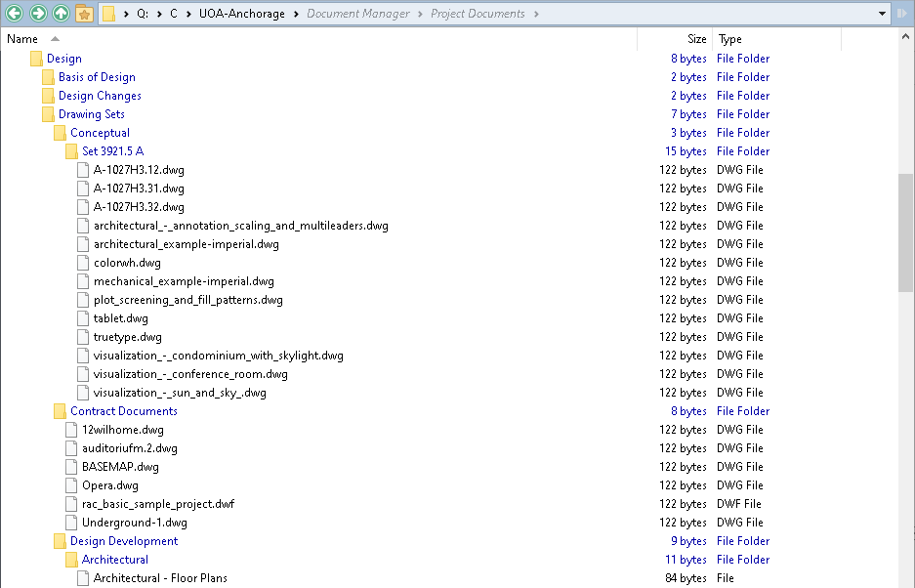Click the BASEMAP.dwg file icon
Viewport: 915px width, 588px height.
[70, 466]
